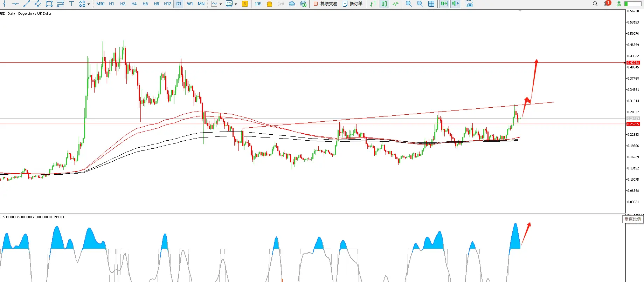Switch to H4 timeframe
This screenshot has height=282, width=644.
[x=134, y=4]
